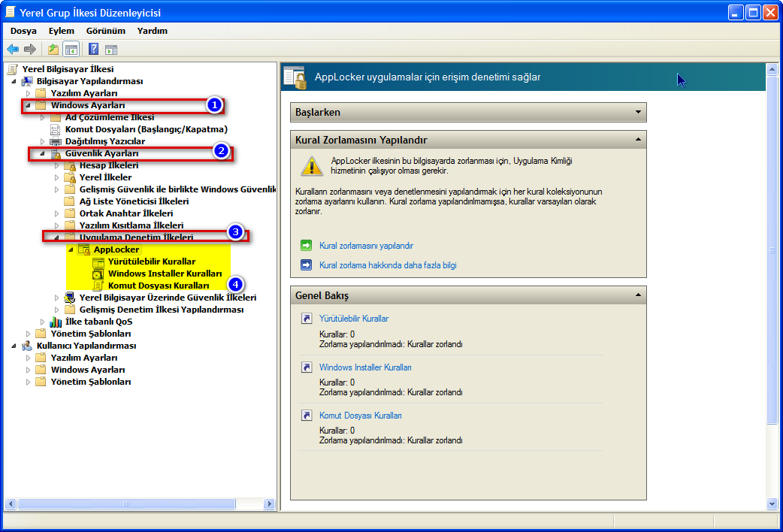783x532 pixels.
Task: Click the Bilgisayar Yapılandırması computer icon
Action: (x=27, y=81)
